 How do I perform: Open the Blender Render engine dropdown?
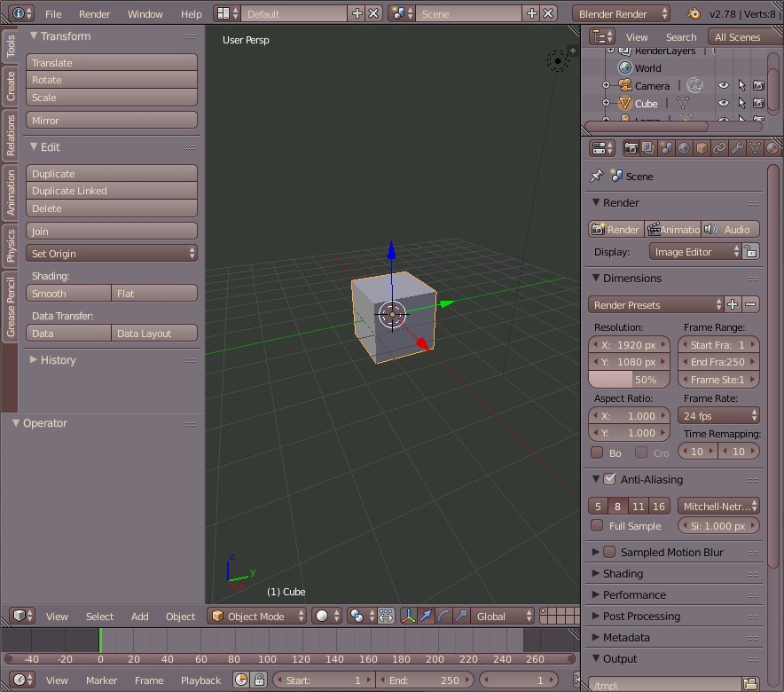click(623, 13)
